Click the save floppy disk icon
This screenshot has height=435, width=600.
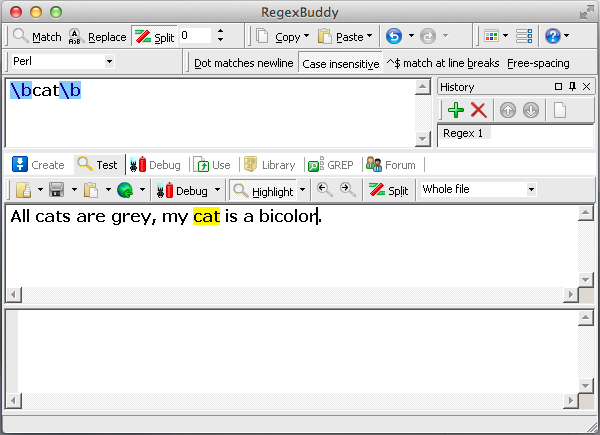(x=57, y=190)
